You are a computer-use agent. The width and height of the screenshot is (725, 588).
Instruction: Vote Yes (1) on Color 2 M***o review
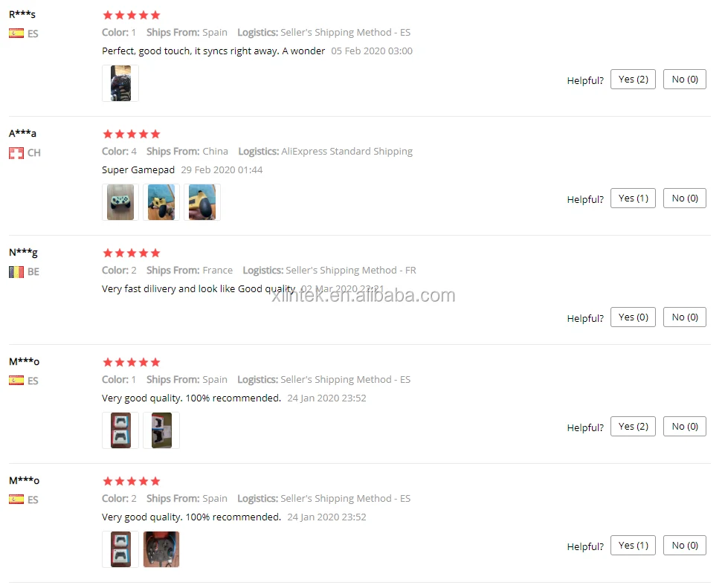[x=633, y=545]
